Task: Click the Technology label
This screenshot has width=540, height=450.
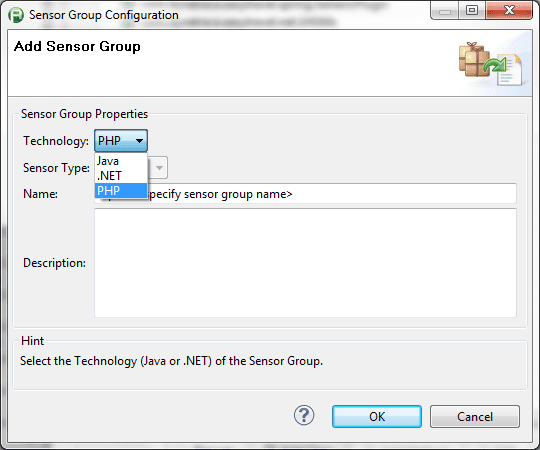Action: pyautogui.click(x=56, y=141)
